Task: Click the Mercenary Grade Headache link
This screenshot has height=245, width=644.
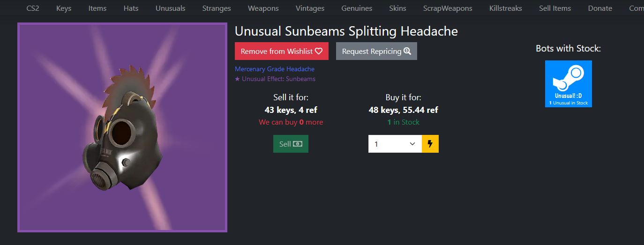Action: tap(274, 69)
